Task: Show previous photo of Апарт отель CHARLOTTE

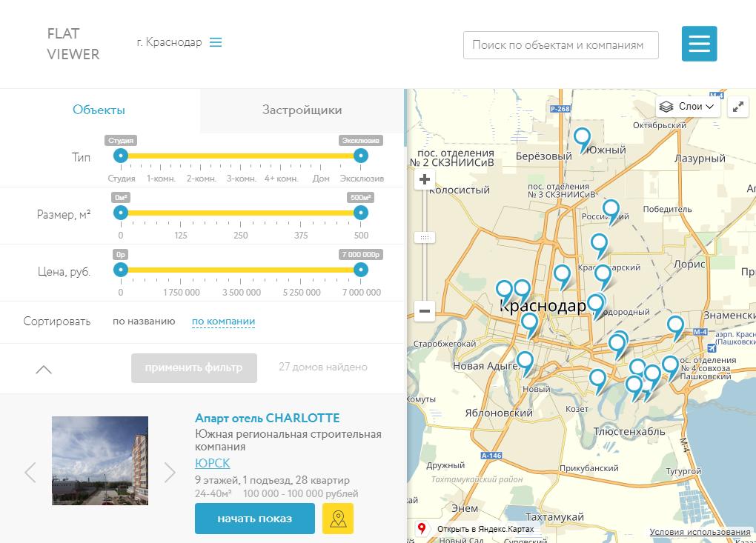Action: 30,472
